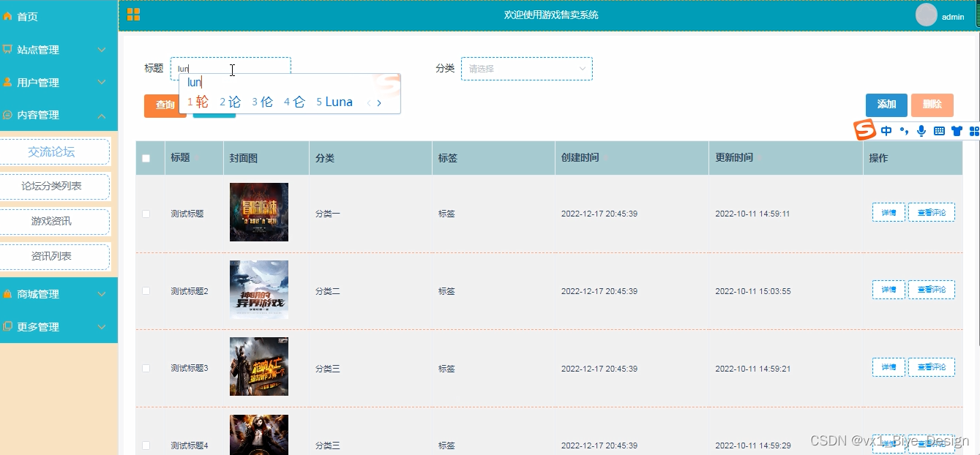The width and height of the screenshot is (980, 455).
Task: Click cover thumbnail of 测试标题 row
Action: pos(258,212)
